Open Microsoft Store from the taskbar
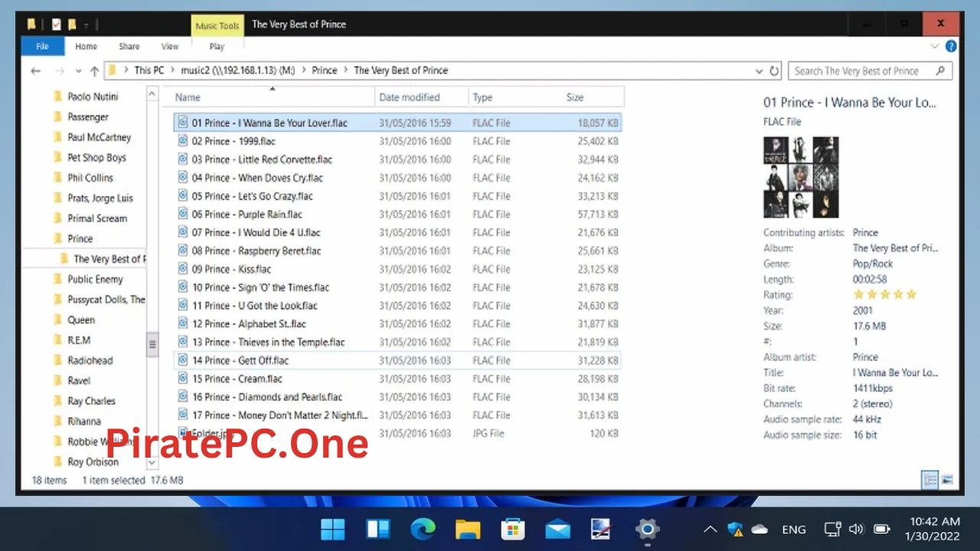Image resolution: width=980 pixels, height=551 pixels. point(512,529)
